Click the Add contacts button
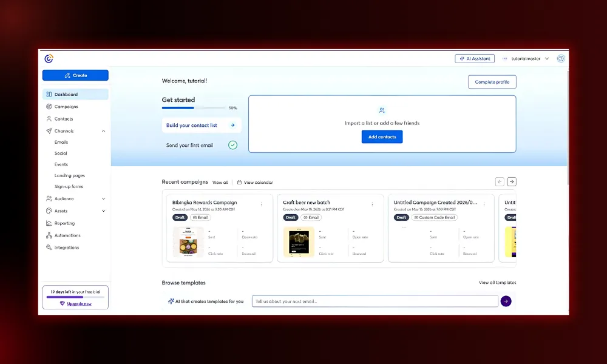This screenshot has height=364, width=607. pos(382,137)
